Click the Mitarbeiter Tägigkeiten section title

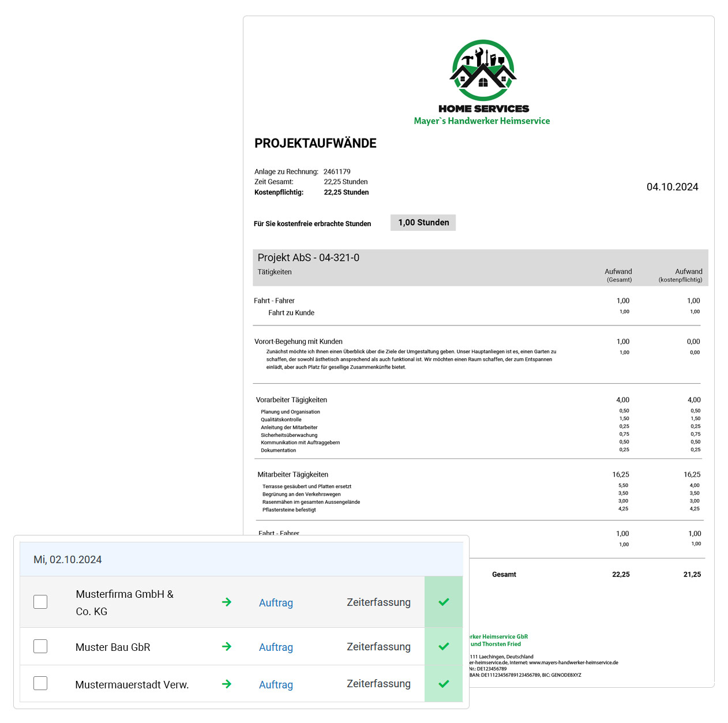click(292, 474)
